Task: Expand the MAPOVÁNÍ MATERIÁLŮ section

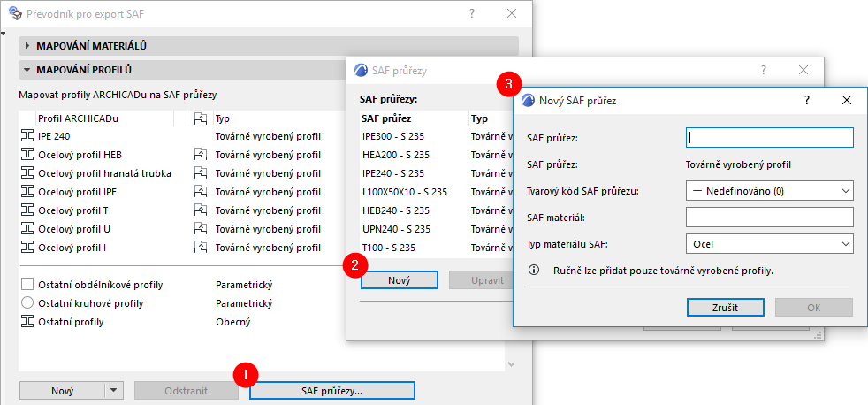Action: pyautogui.click(x=269, y=46)
